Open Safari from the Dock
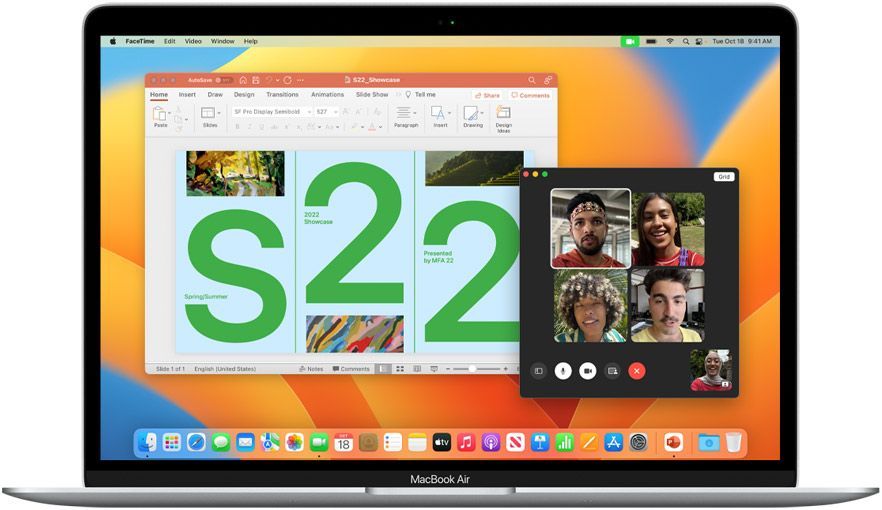The height and width of the screenshot is (510, 882). (196, 443)
